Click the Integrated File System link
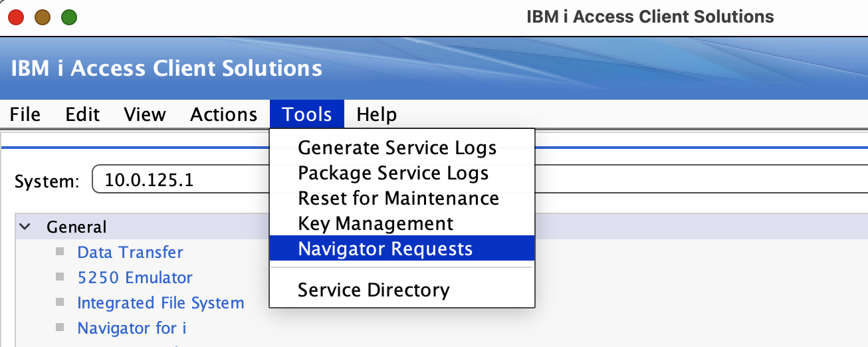This screenshot has height=347, width=868. click(161, 302)
